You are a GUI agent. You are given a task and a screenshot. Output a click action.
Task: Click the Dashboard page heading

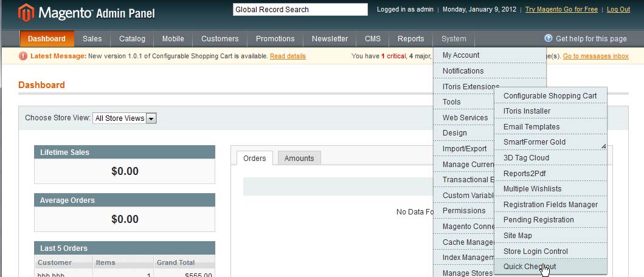tap(41, 85)
